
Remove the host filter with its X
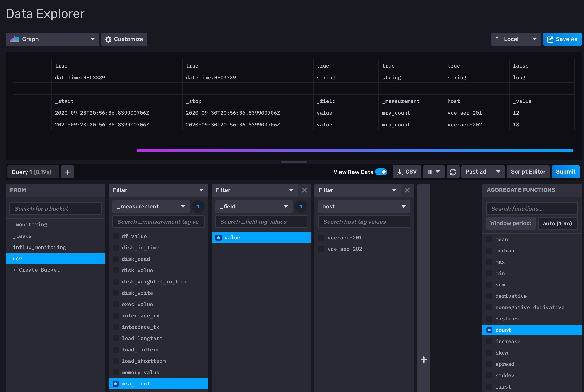click(x=407, y=190)
